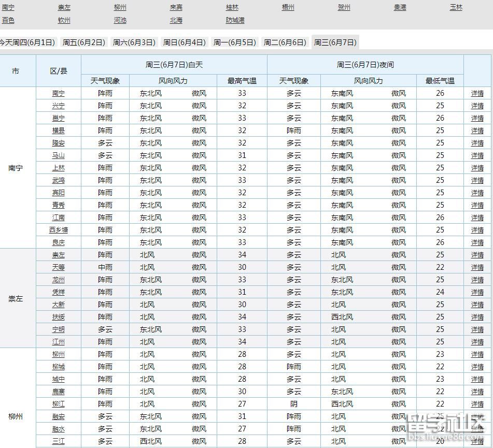This screenshot has height=448, width=493.
Task: Open the 梧州 weather page link
Action: click(x=288, y=7)
